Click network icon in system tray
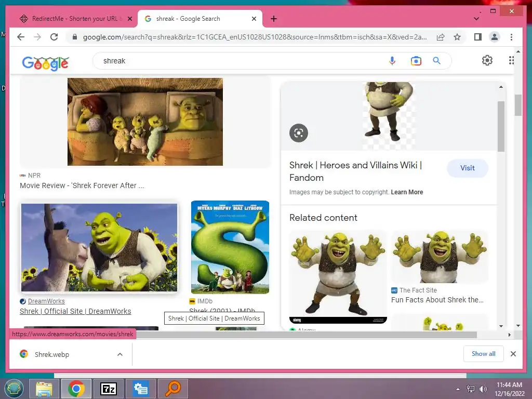Image resolution: width=532 pixels, height=399 pixels. (470, 389)
